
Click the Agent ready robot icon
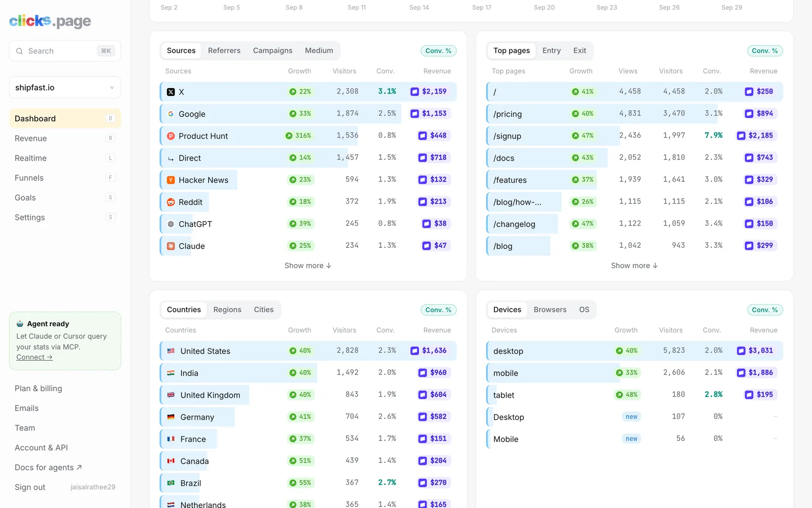point(20,324)
